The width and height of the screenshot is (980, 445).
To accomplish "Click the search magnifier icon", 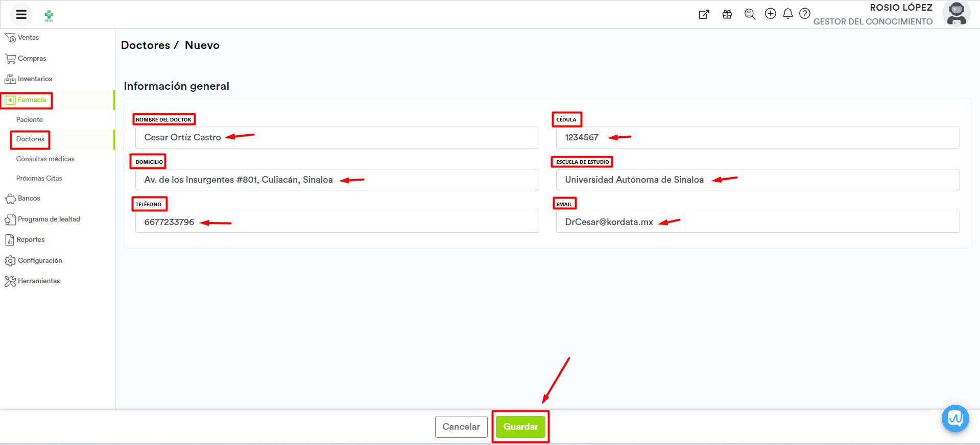I will [x=750, y=14].
